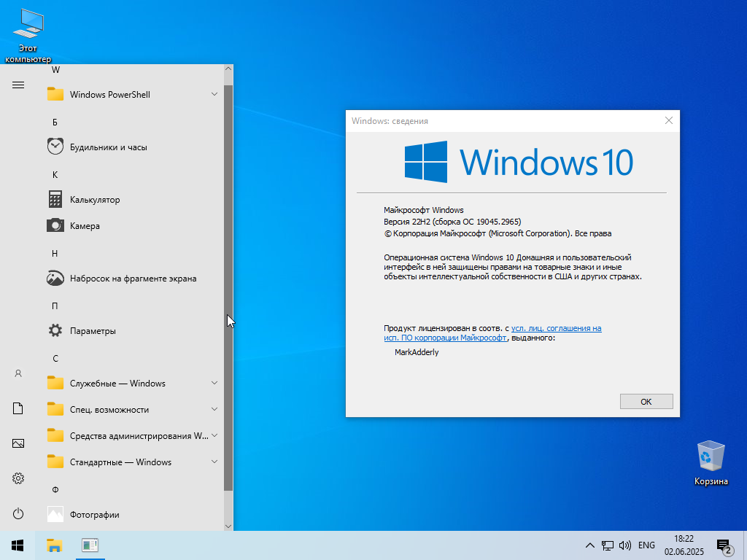The width and height of the screenshot is (747, 560).
Task: Switch the ENG input language indicator
Action: tap(646, 545)
